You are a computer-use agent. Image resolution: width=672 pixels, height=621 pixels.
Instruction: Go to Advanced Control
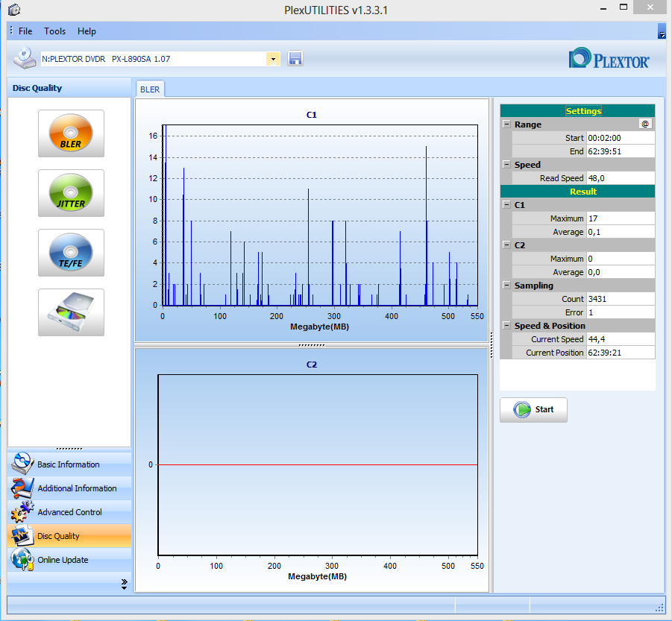[69, 512]
